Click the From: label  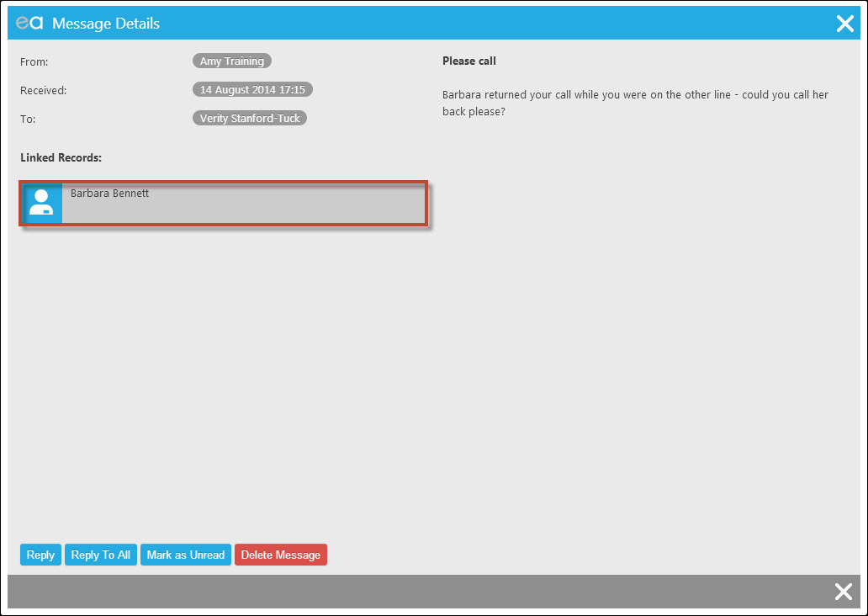click(x=34, y=62)
